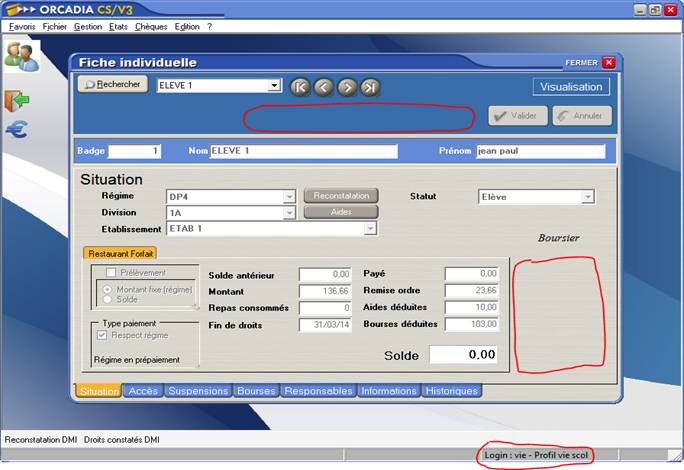Open the Régime DP4 dropdown
The height and width of the screenshot is (470, 684).
coord(289,197)
